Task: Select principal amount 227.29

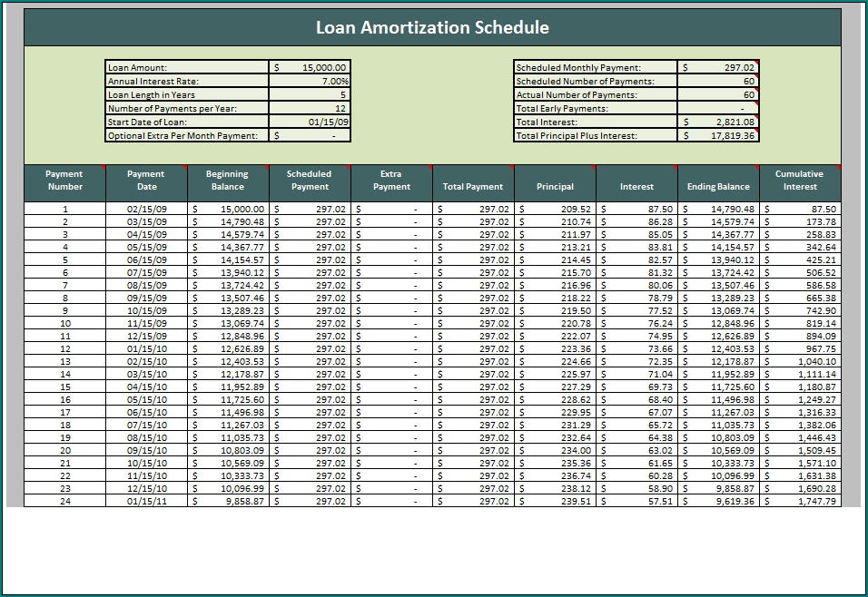Action: 556,387
